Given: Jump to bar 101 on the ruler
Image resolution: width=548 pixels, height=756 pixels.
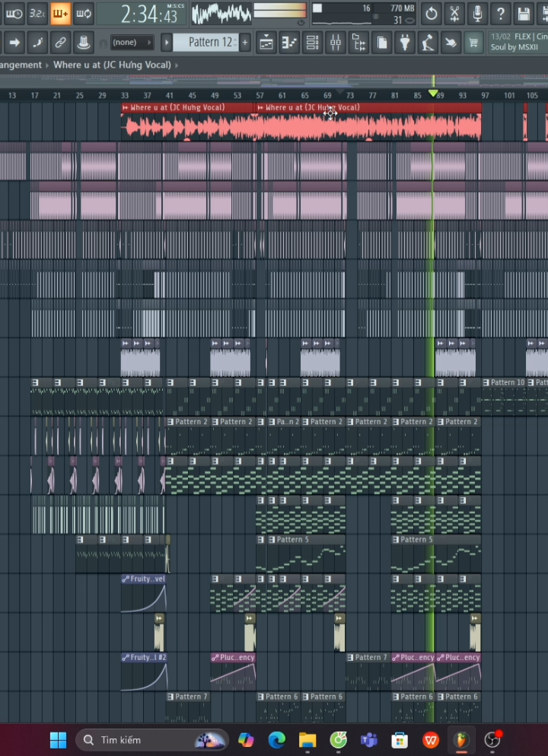Looking at the screenshot, I should pyautogui.click(x=509, y=95).
